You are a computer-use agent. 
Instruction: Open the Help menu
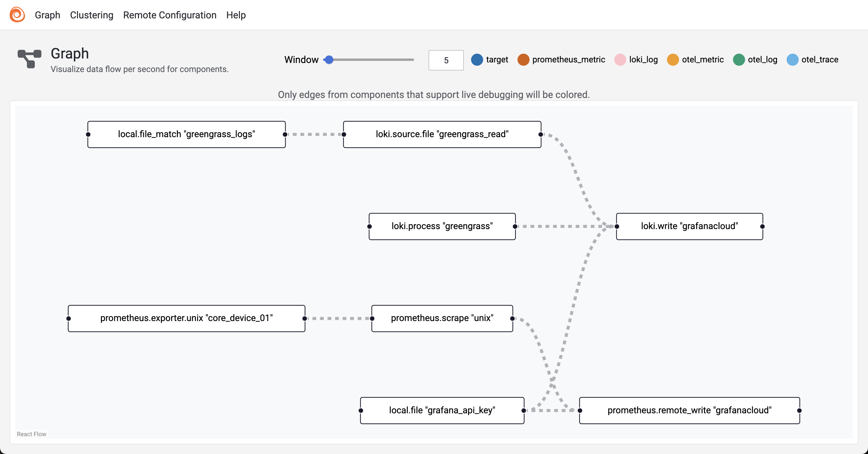[236, 15]
